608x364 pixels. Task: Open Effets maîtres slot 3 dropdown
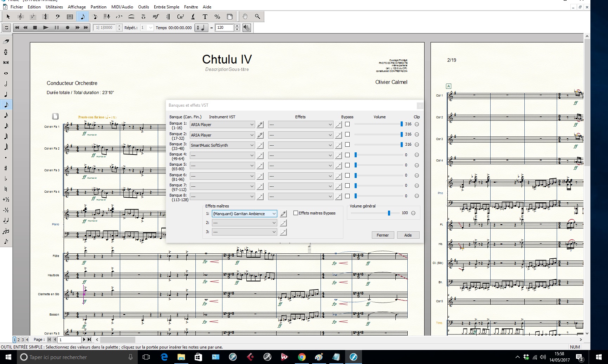245,232
